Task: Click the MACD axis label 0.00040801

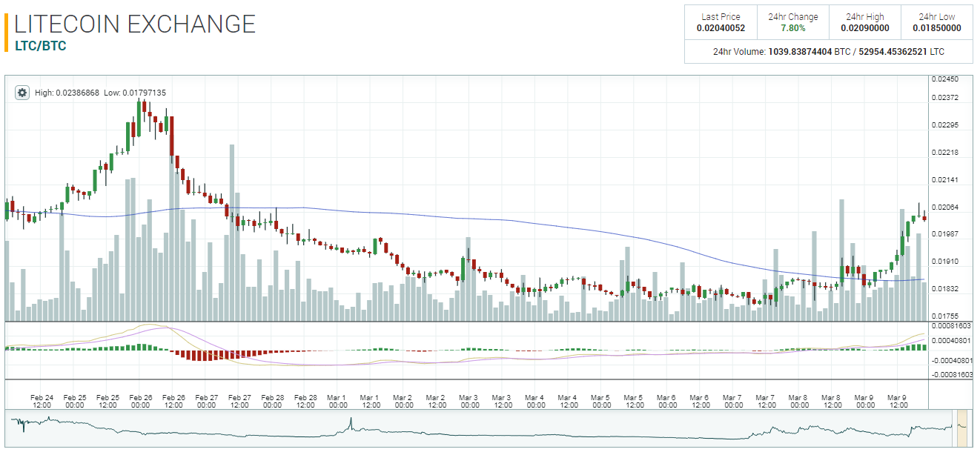Action: point(952,341)
